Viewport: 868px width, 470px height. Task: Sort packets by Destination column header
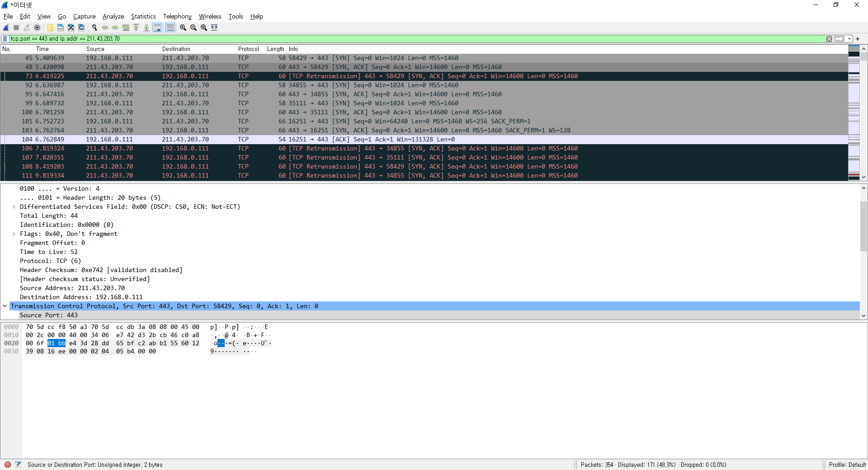coord(198,49)
